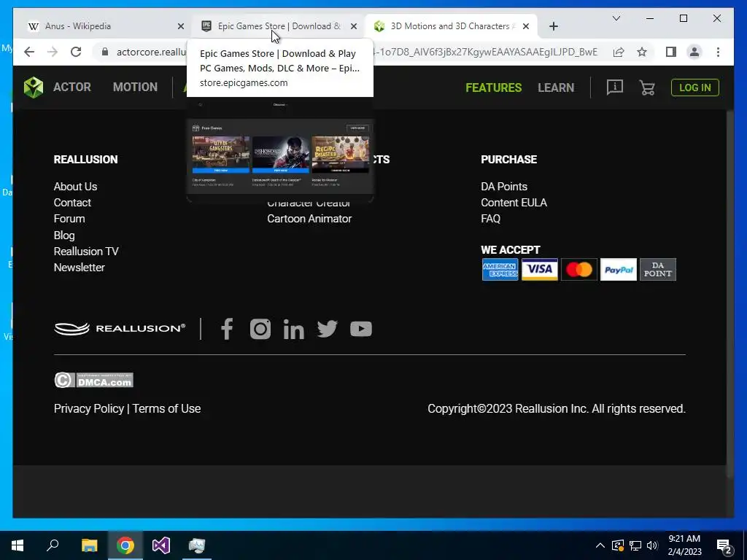The height and width of the screenshot is (560, 747).
Task: View site information lock icon
Action: pos(105,52)
